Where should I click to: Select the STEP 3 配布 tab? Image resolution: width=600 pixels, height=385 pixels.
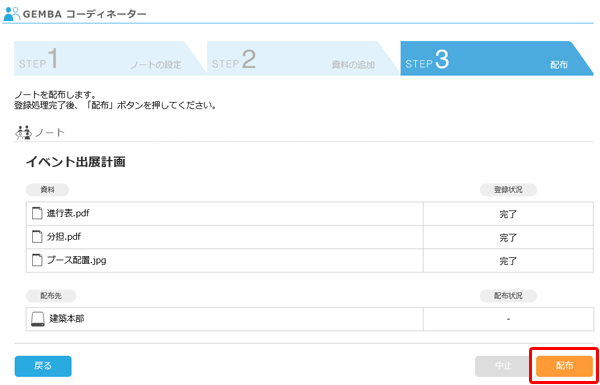(x=496, y=59)
